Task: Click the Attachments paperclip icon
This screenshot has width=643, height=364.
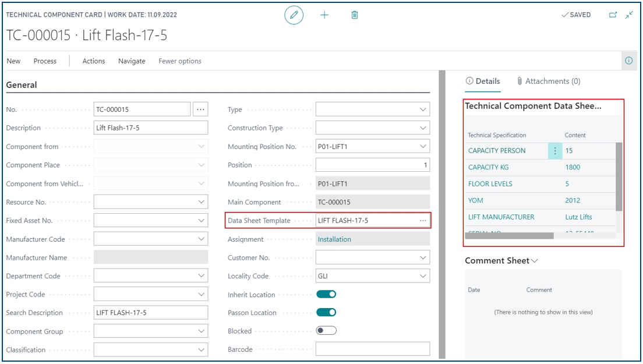Action: (520, 81)
